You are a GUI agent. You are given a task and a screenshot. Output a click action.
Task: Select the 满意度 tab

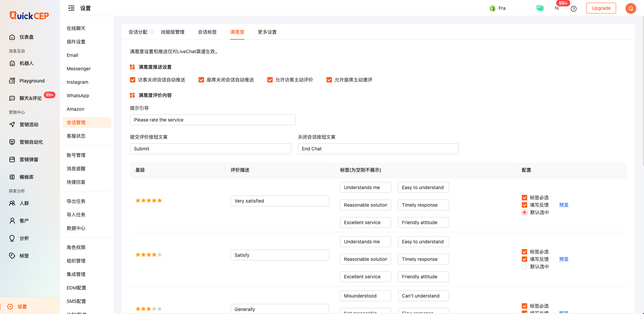point(237,32)
